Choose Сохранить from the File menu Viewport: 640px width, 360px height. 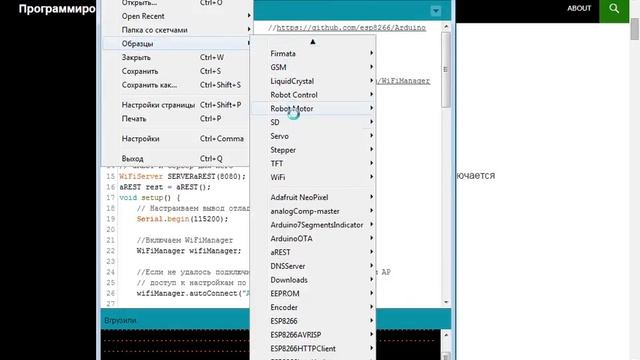[176, 71]
